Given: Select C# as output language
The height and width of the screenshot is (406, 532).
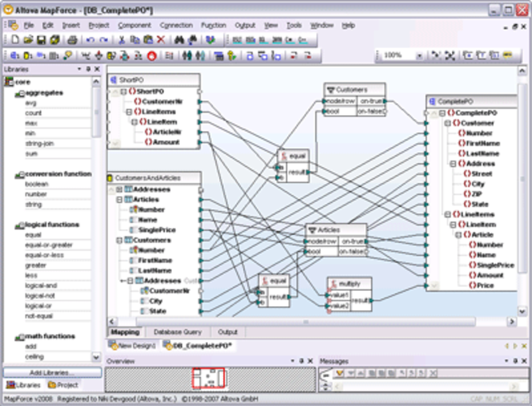Looking at the screenshot, I should pyautogui.click(x=290, y=40).
